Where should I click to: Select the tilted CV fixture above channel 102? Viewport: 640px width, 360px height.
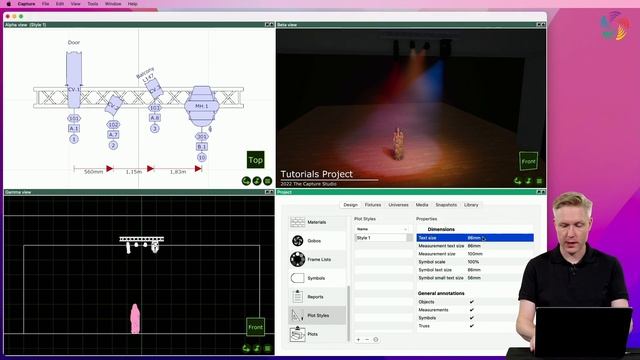pos(113,105)
